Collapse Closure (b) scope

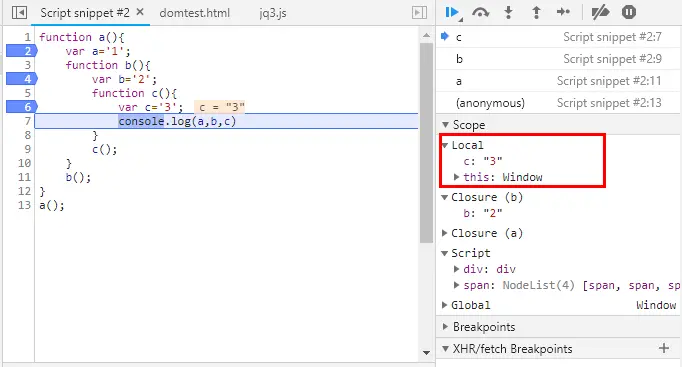pos(445,197)
